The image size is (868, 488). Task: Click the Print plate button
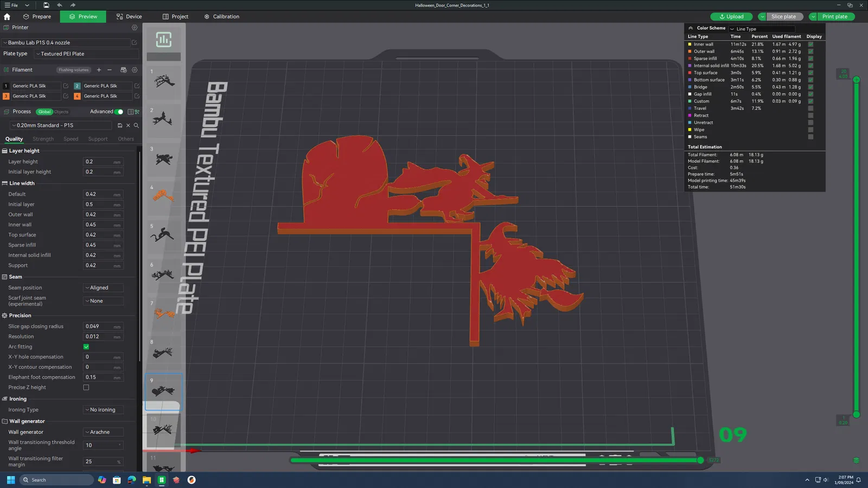pyautogui.click(x=834, y=17)
